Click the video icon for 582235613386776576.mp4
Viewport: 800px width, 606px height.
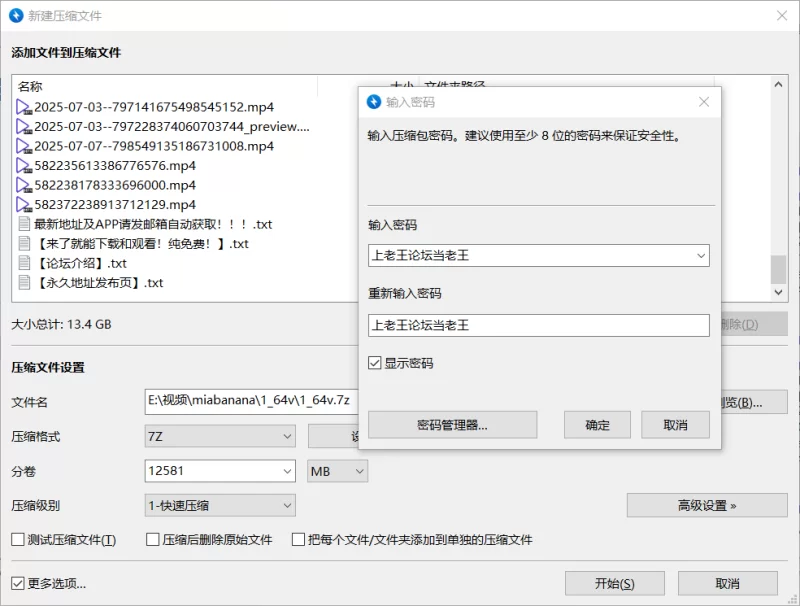tap(24, 166)
